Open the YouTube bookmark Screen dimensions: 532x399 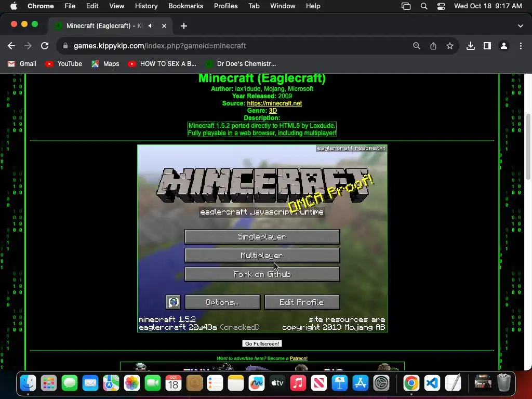click(x=64, y=64)
